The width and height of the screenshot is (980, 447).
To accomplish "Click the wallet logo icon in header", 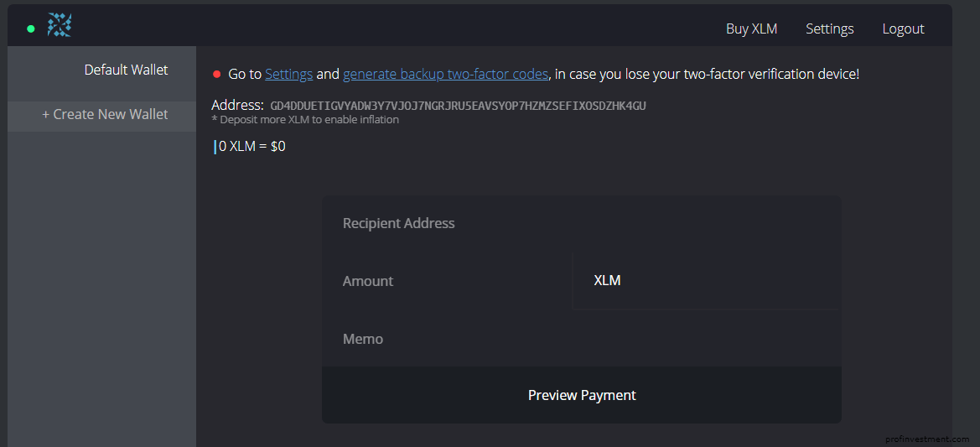I will 60,26.
